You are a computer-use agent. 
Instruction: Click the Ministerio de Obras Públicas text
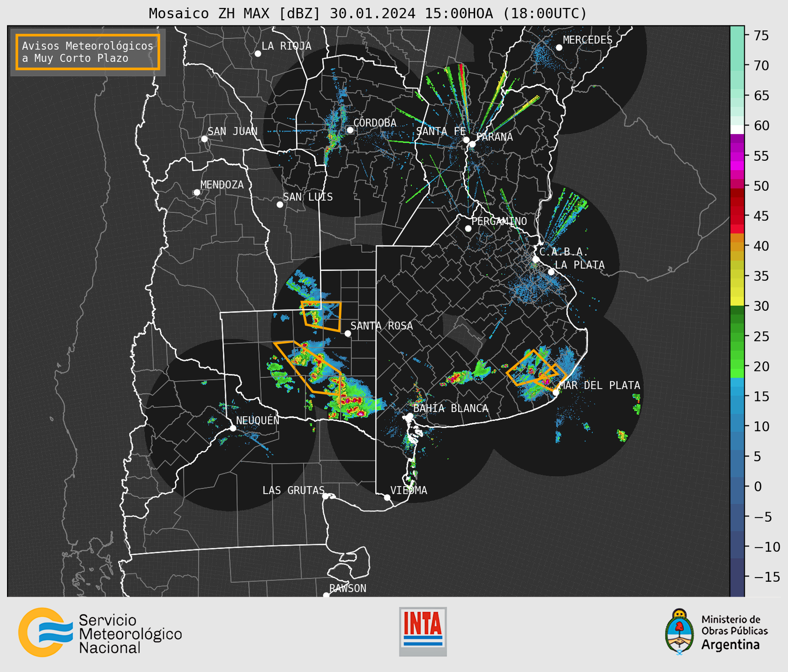(x=734, y=625)
